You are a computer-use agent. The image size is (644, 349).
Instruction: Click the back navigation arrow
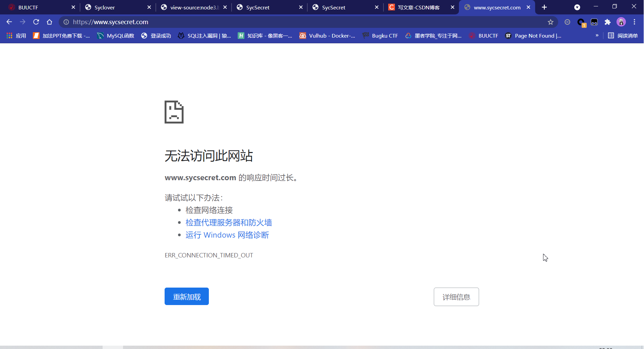click(9, 22)
